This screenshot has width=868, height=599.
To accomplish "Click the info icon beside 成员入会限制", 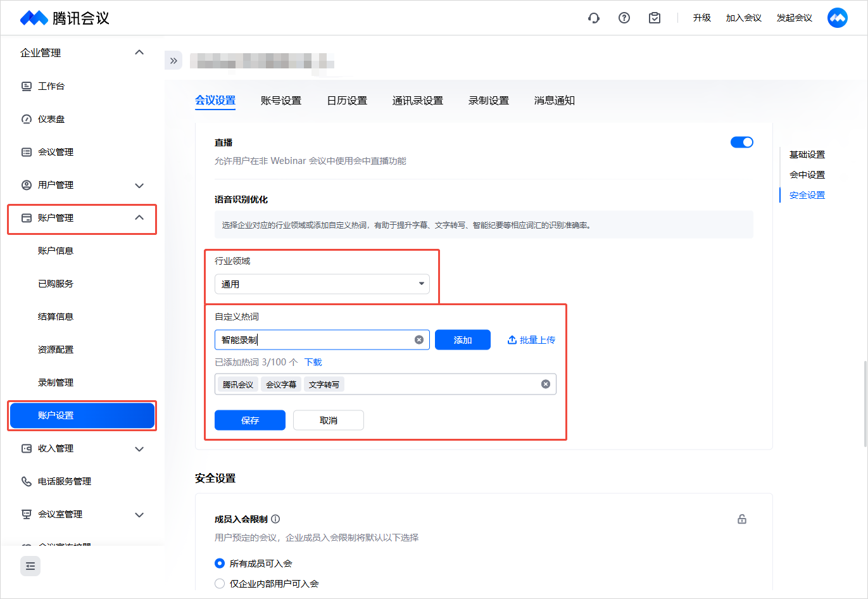I will pyautogui.click(x=275, y=519).
